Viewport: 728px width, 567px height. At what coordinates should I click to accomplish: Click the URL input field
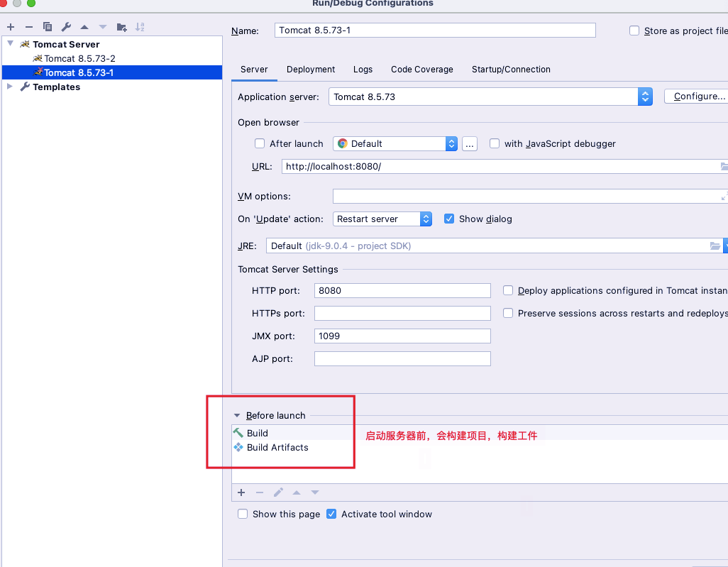504,166
